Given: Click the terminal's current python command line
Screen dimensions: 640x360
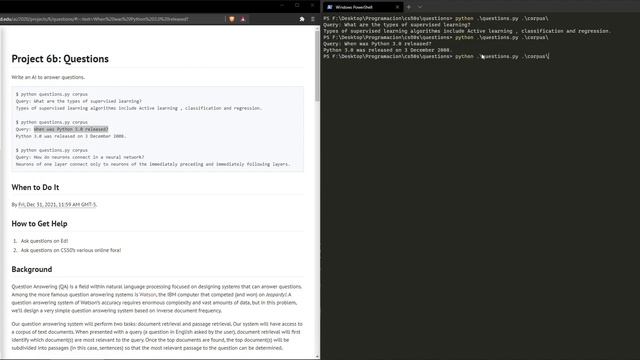Looking at the screenshot, I should 436,56.
